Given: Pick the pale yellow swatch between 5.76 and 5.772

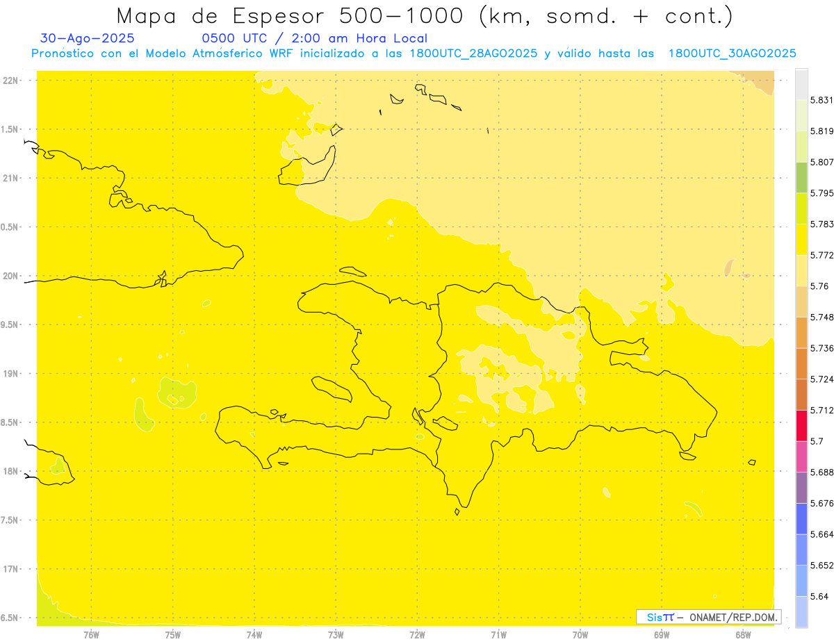Looking at the screenshot, I should tap(801, 270).
